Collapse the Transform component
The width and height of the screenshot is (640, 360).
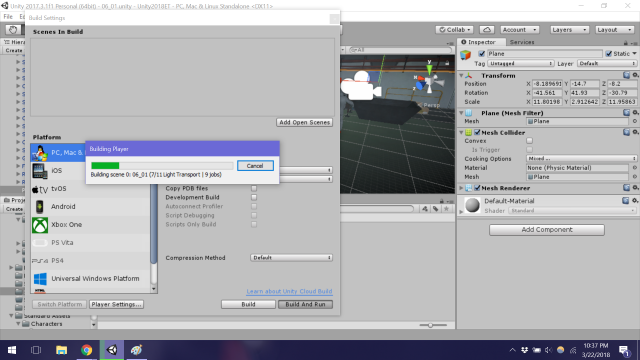click(x=461, y=76)
